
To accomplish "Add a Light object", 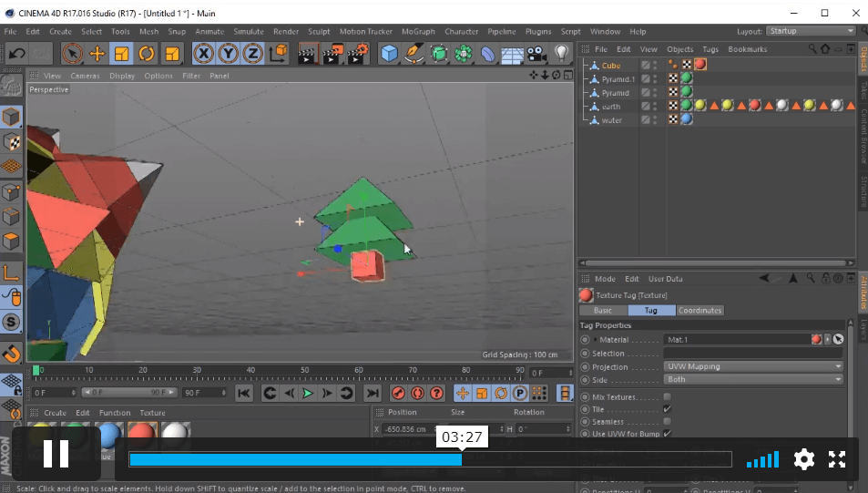I will coord(562,53).
